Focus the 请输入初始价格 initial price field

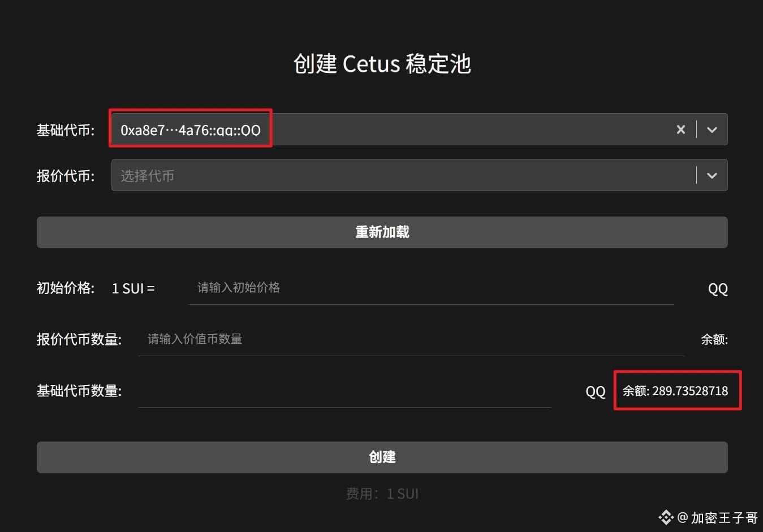(430, 288)
